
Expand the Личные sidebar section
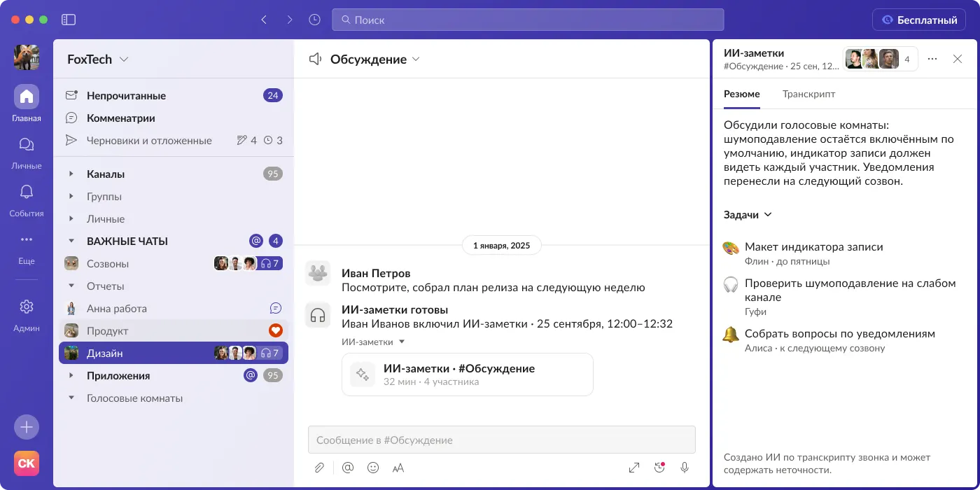click(x=71, y=219)
